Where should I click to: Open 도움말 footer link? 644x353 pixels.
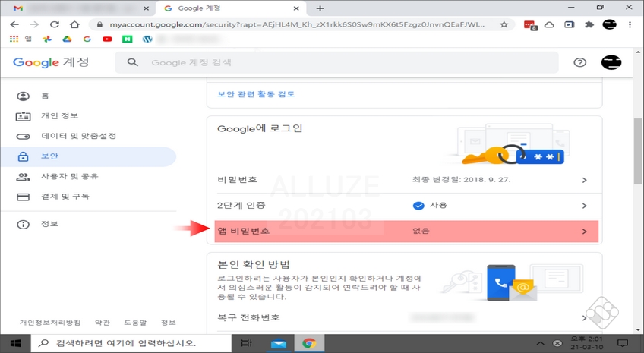(x=135, y=323)
